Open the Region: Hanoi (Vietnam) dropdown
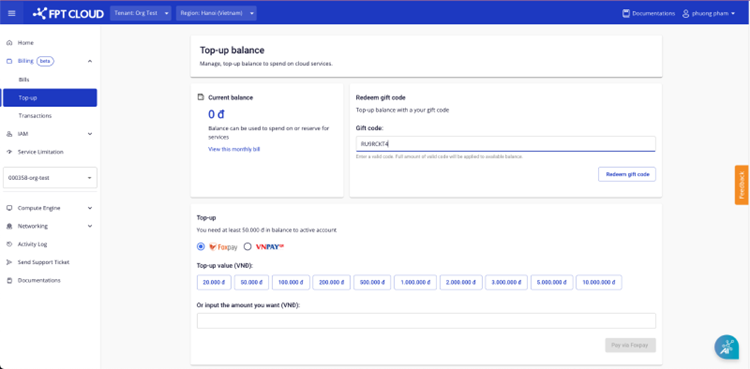 point(216,13)
